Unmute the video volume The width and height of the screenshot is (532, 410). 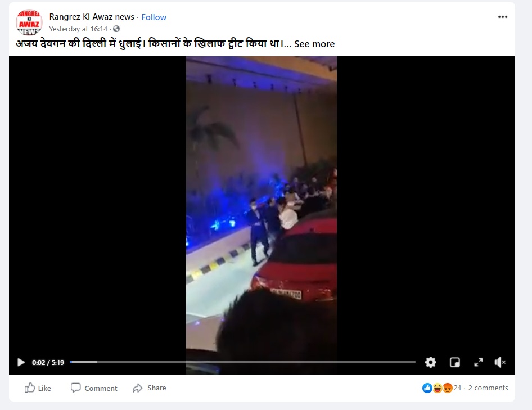(x=500, y=363)
